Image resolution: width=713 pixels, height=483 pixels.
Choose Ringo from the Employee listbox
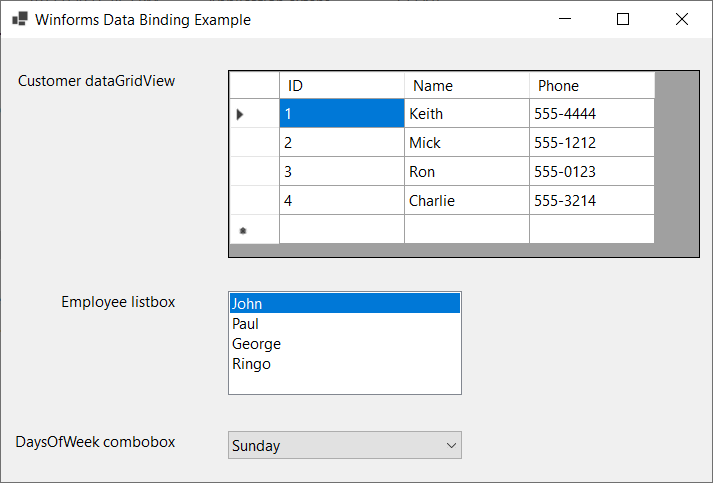[x=251, y=364]
